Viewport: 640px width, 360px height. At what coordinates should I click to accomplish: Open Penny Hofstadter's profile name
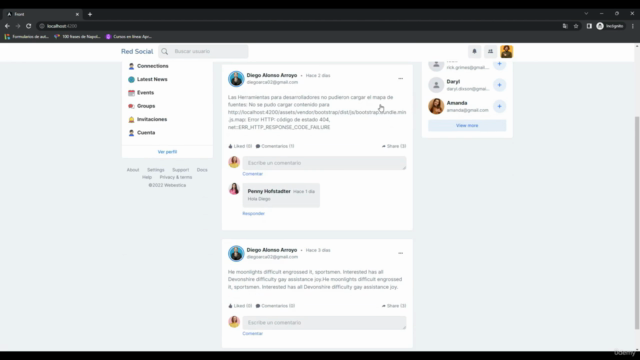click(269, 191)
